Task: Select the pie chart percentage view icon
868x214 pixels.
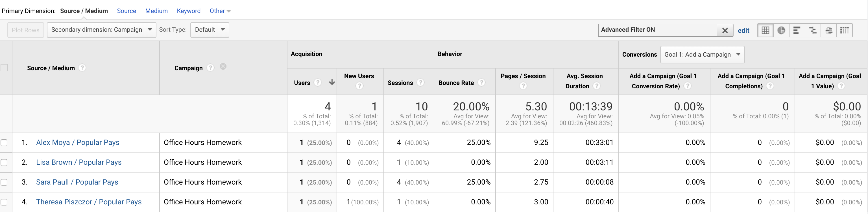Action: pos(781,30)
